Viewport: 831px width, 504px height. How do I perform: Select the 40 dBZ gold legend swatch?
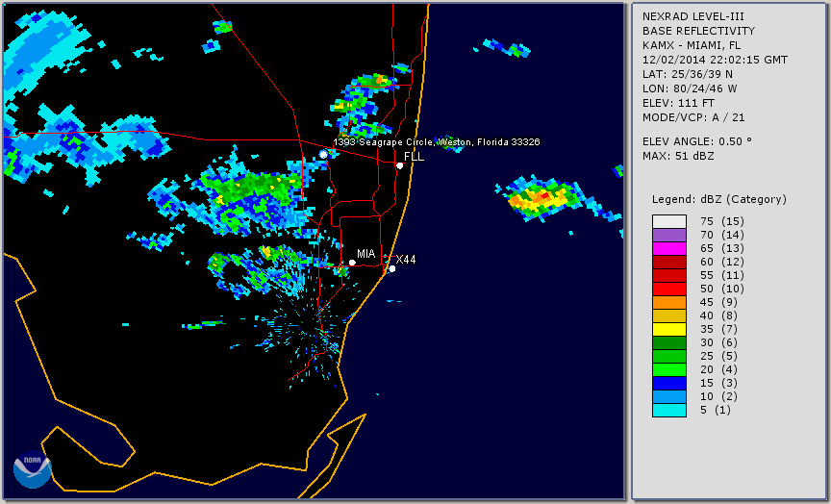point(669,315)
